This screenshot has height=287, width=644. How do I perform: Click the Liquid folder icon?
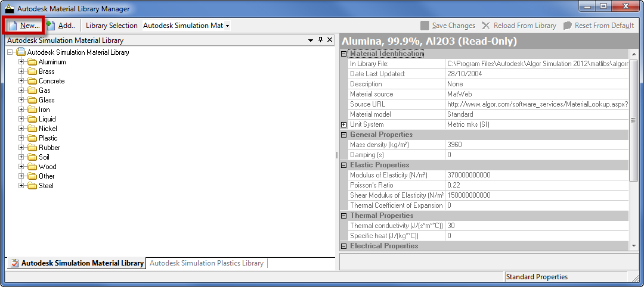(x=32, y=119)
